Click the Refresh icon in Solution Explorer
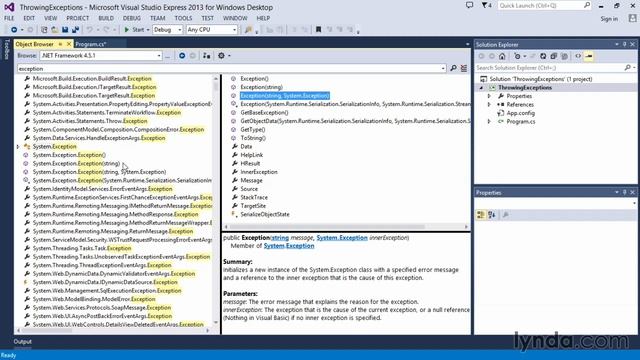 [543, 56]
